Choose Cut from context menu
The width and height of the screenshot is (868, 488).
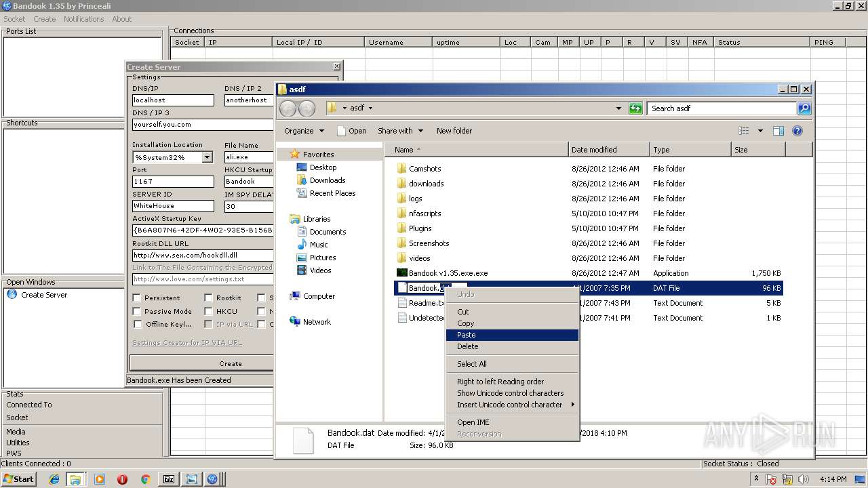coord(512,312)
